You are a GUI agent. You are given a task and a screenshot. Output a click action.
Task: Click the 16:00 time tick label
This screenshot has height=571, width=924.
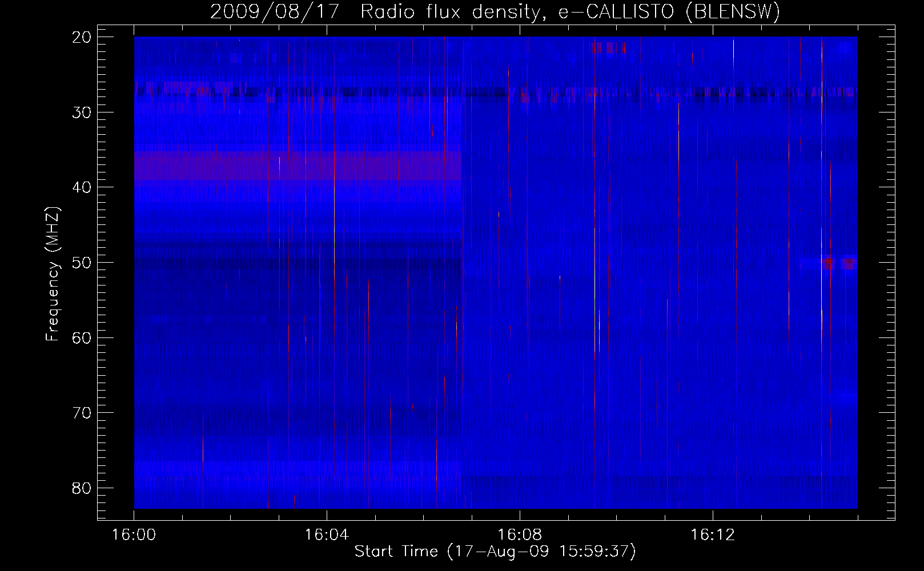point(134,535)
